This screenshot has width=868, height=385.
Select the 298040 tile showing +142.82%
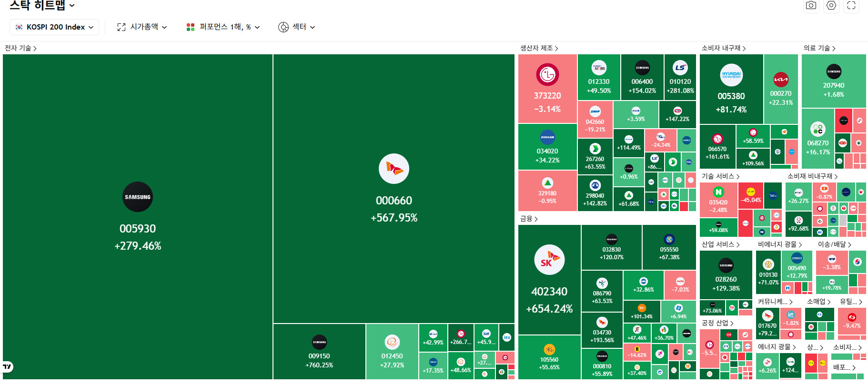coord(595,193)
